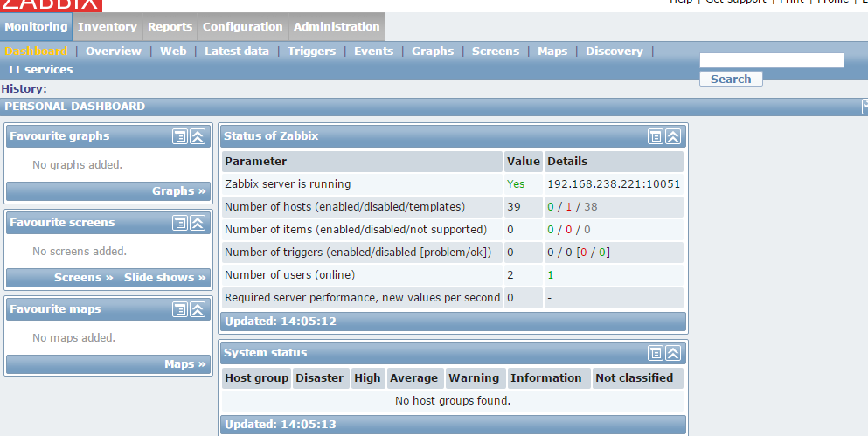The image size is (868, 436).
Task: Click the green 'Yes' value
Action: (516, 183)
